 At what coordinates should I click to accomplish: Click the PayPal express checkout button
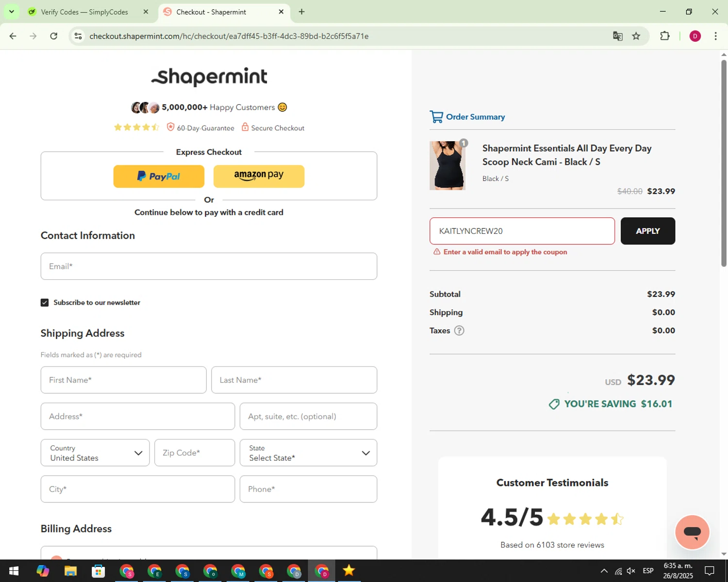(x=159, y=176)
